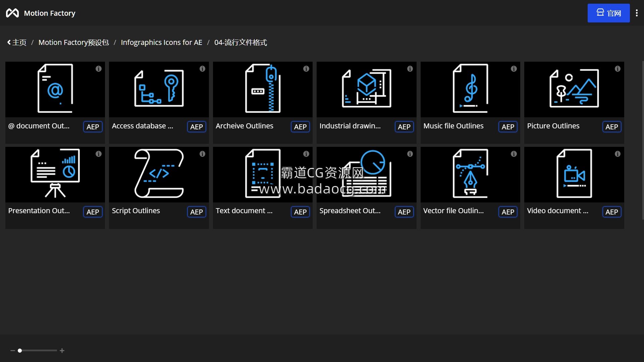Select the Music file treble clef thumbnail
Image resolution: width=644 pixels, height=362 pixels.
pyautogui.click(x=470, y=89)
